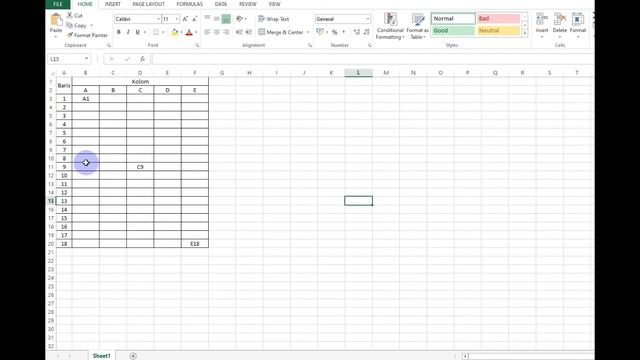Image resolution: width=640 pixels, height=360 pixels.
Task: Set Bottom Align vertical alignment
Action: click(x=226, y=19)
